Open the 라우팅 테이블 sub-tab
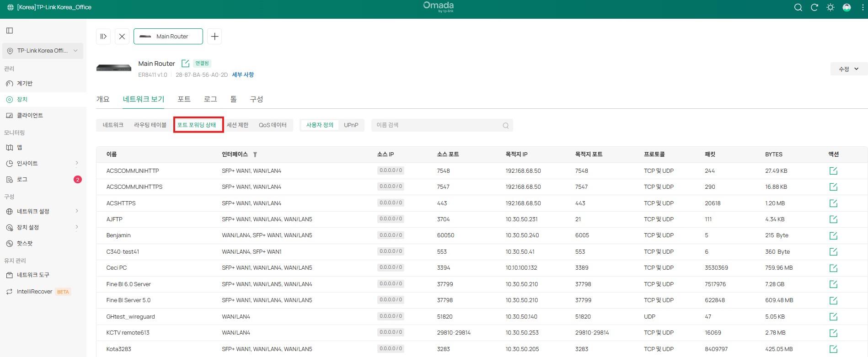Screen dimensions: 868x357 pyautogui.click(x=150, y=125)
